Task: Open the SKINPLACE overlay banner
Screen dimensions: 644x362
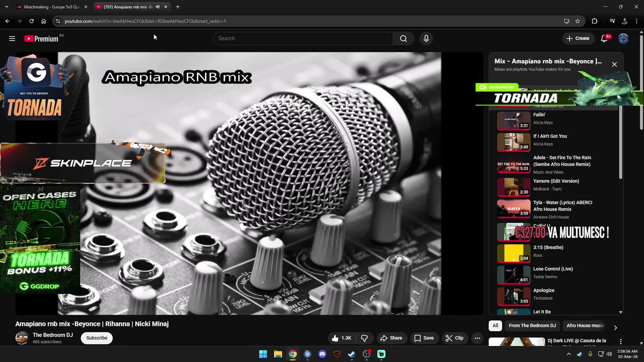Action: pyautogui.click(x=83, y=163)
